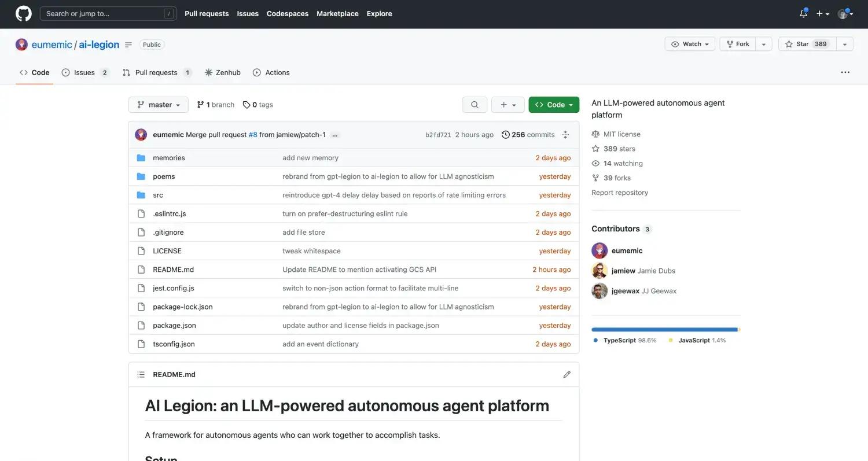The image size is (868, 461).
Task: View the 0 tags link
Action: point(258,105)
